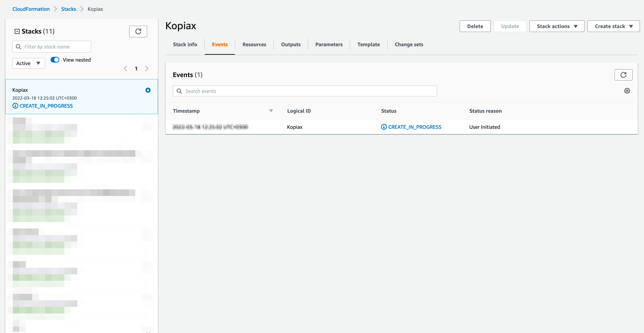Click the magnifier icon in the stack filter field

[x=18, y=47]
